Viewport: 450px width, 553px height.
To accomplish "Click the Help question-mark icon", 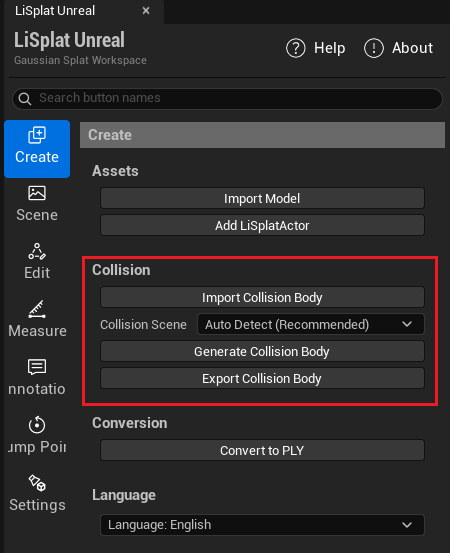I will coord(296,48).
